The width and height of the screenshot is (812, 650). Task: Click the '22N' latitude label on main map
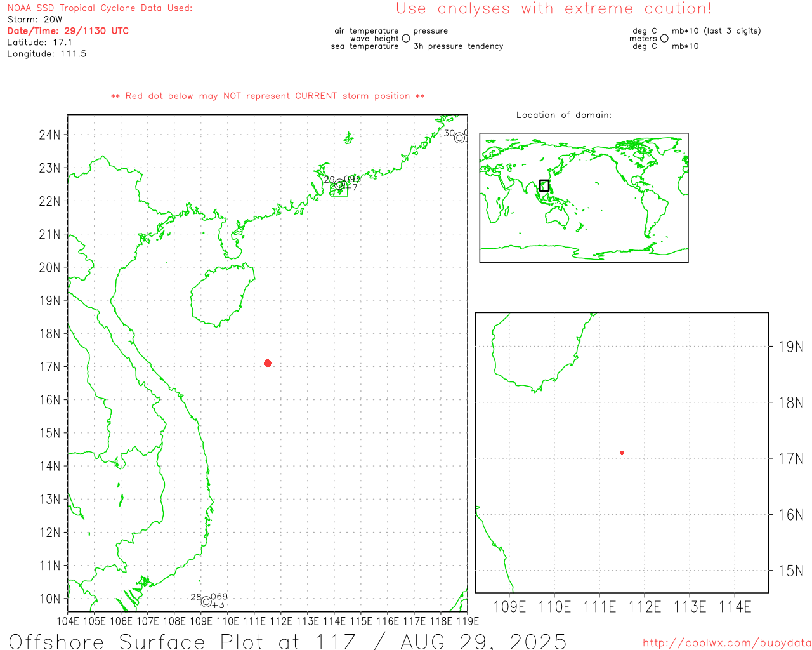[x=49, y=201]
